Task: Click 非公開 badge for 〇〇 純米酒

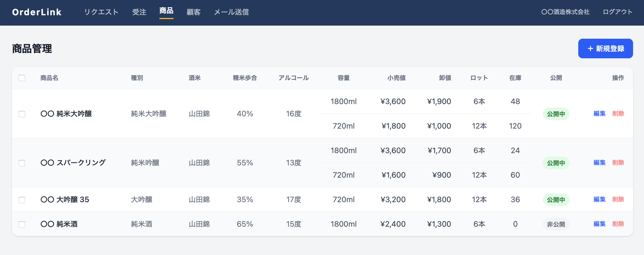Action: (x=556, y=224)
